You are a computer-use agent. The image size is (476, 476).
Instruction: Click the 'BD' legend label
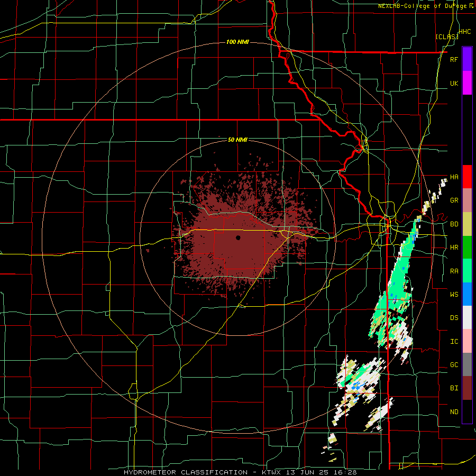click(x=454, y=224)
